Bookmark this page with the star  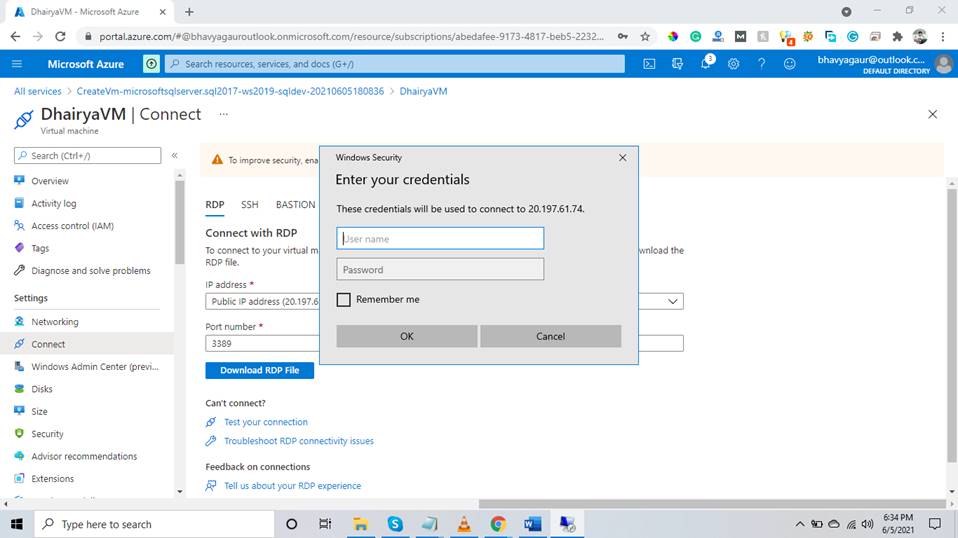click(x=645, y=37)
